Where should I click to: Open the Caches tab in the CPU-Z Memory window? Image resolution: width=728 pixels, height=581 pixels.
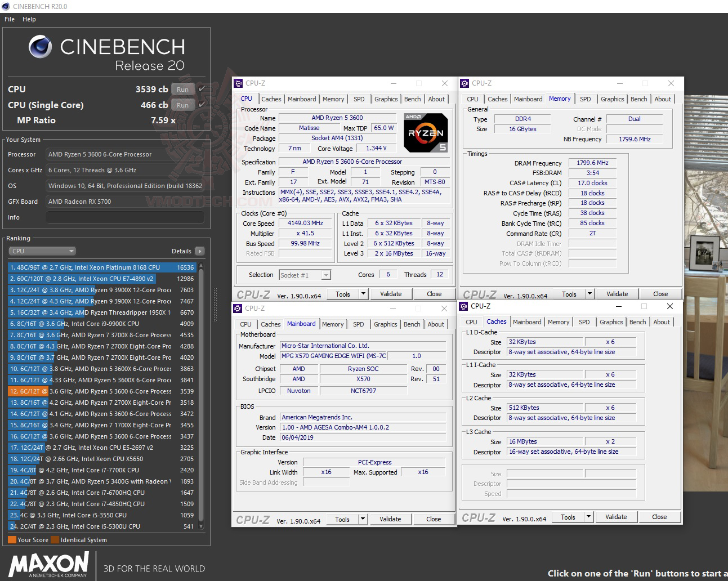point(497,99)
